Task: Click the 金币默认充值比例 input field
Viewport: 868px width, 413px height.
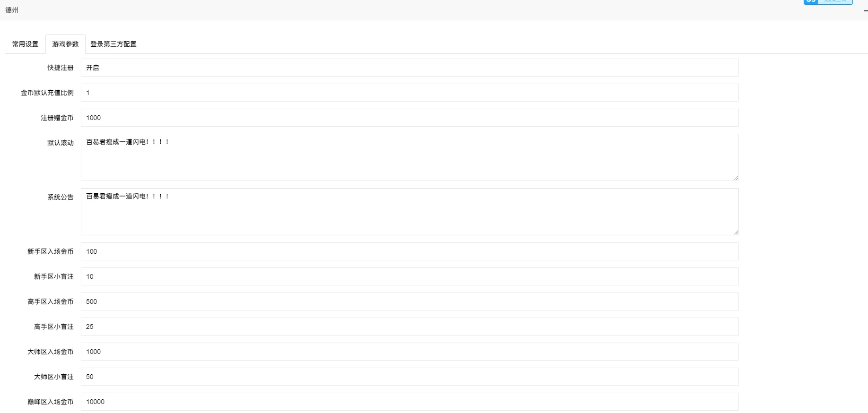Action: pos(409,93)
